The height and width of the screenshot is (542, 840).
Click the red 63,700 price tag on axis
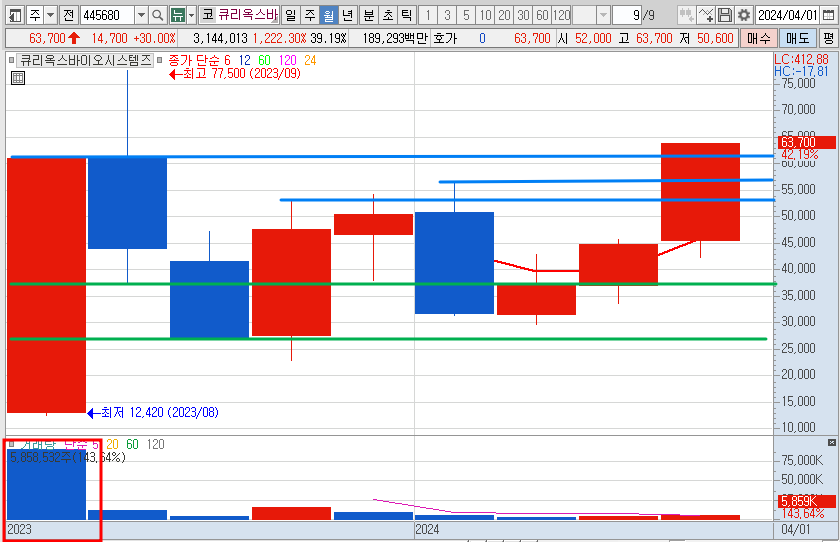pos(806,142)
